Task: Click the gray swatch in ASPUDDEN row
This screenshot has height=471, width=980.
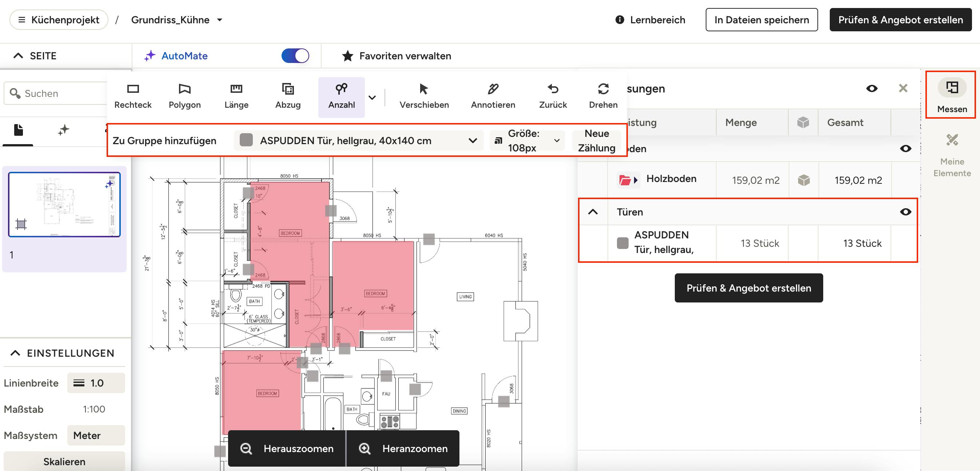Action: [x=623, y=243]
